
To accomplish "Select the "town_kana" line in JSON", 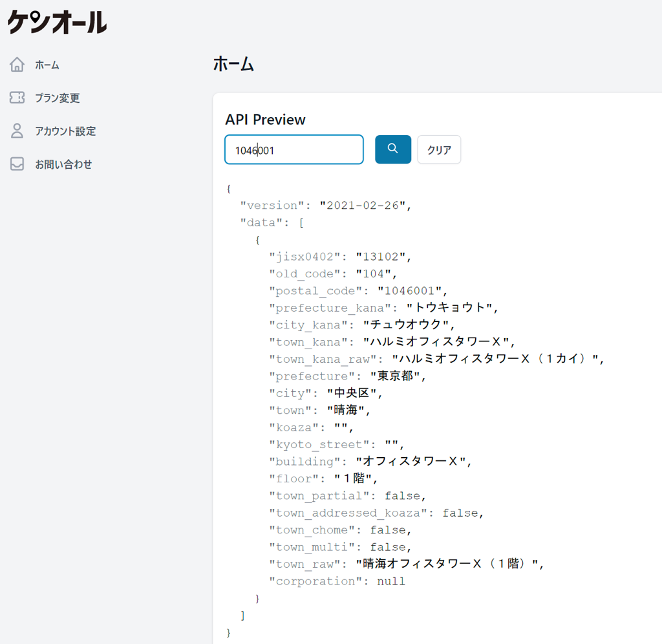I will (x=392, y=342).
